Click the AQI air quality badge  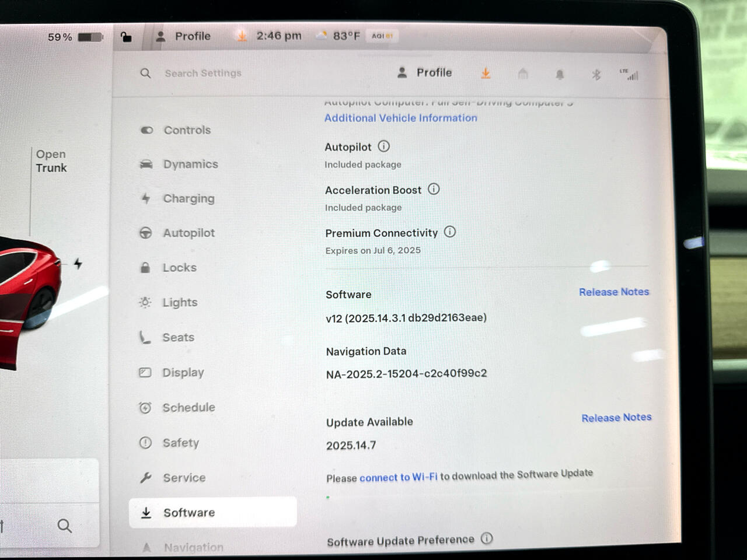[382, 36]
